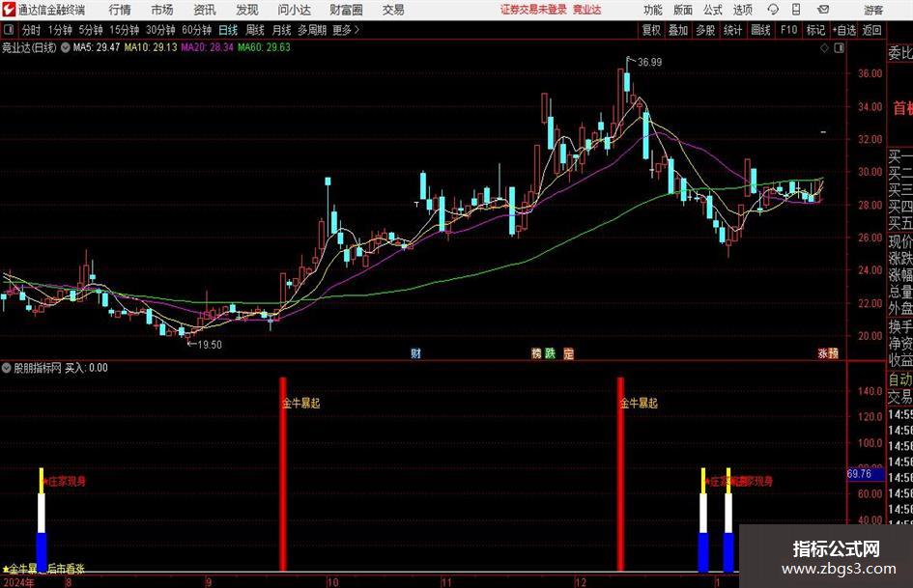
Task: Open the 交易 menu
Action: [393, 10]
